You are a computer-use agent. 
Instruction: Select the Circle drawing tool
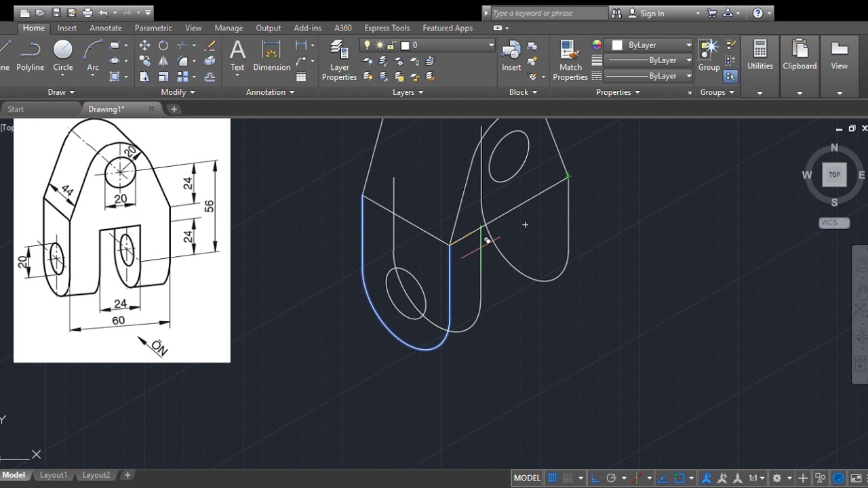pyautogui.click(x=63, y=55)
